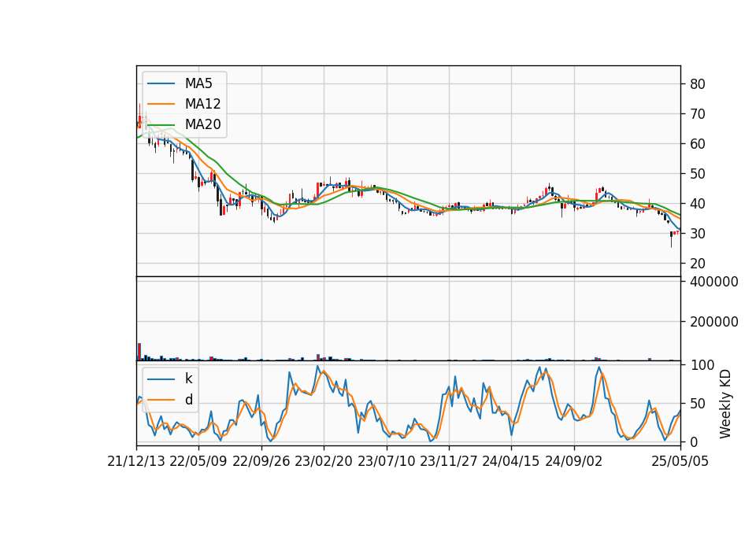Click the blue MA5 legend line sample
756x543 pixels.
pos(161,84)
